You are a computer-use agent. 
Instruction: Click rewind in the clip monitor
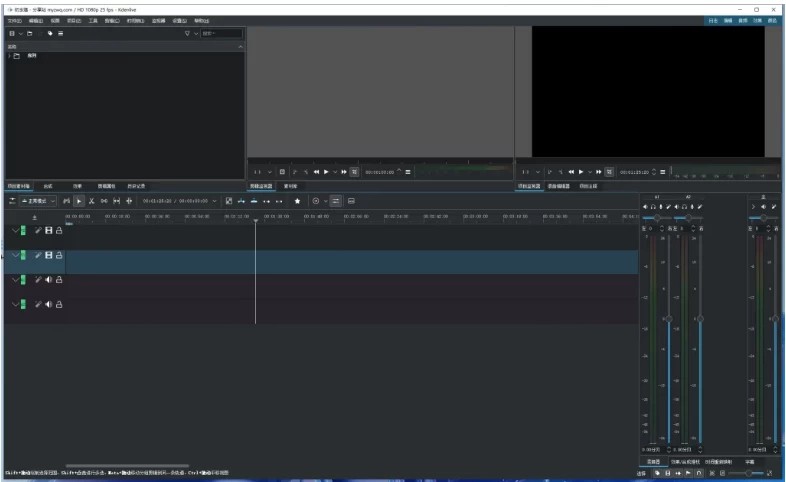317,172
